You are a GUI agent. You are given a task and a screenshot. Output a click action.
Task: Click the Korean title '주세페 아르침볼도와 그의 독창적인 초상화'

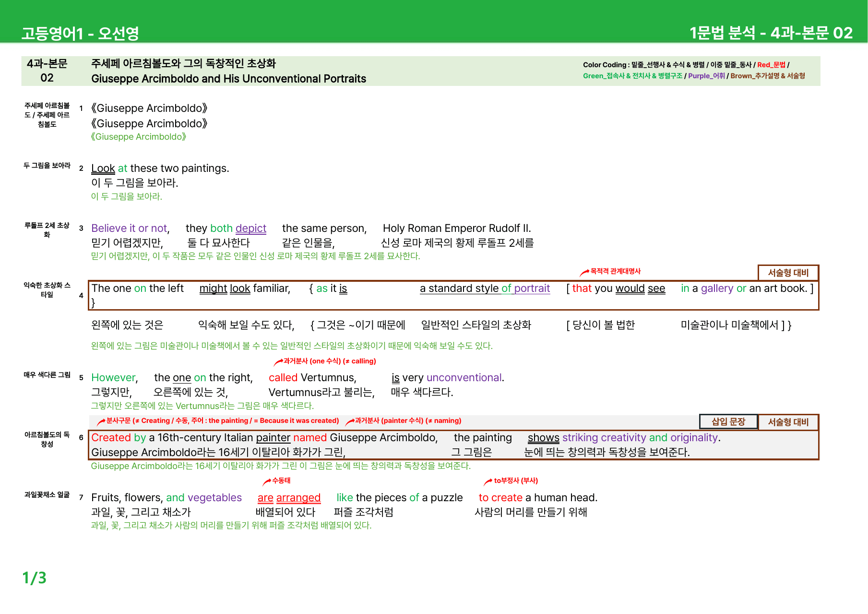coord(183,63)
